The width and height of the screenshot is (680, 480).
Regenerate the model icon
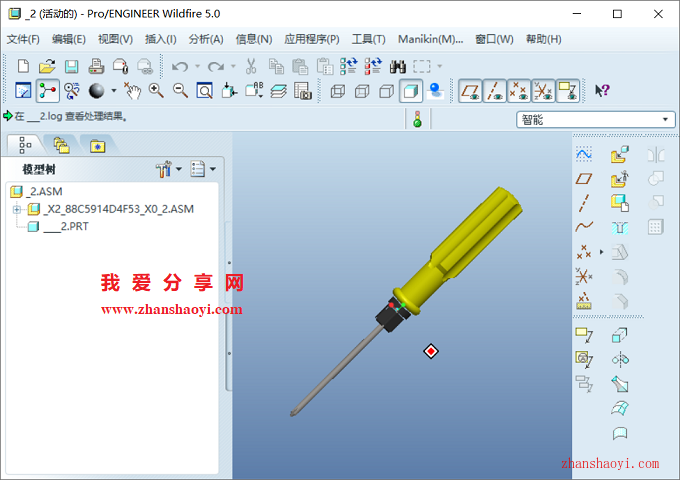pyautogui.click(x=348, y=66)
